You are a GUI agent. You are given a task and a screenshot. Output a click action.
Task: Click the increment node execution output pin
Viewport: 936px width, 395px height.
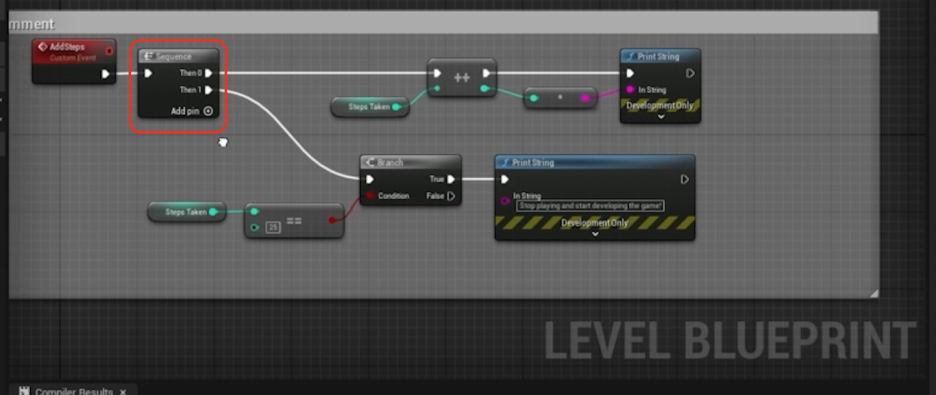point(487,73)
